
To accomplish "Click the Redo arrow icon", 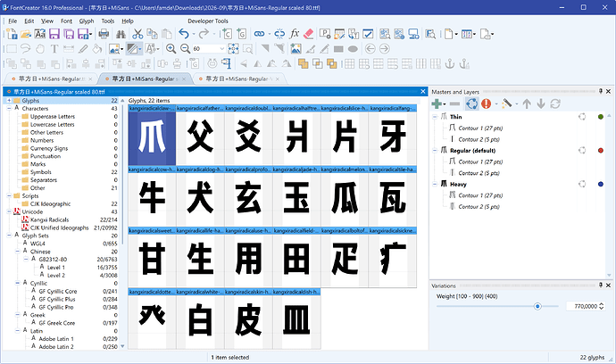I will point(204,34).
